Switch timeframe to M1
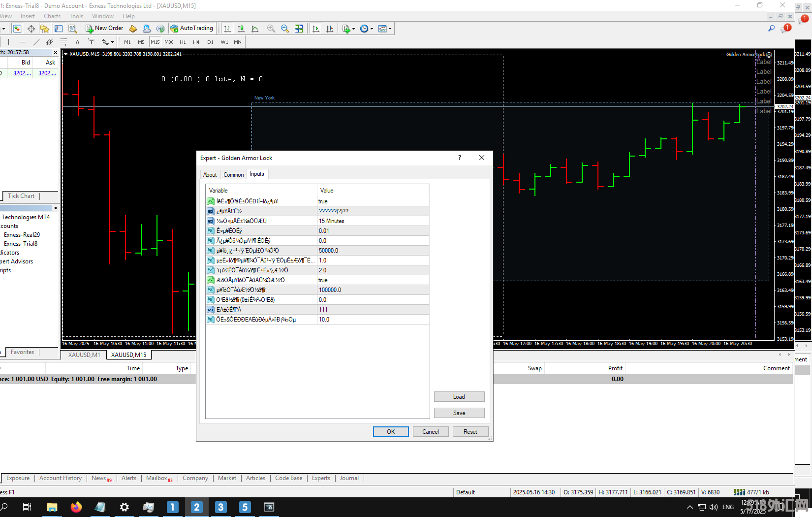Screen dimensions: 812x517 (127, 42)
